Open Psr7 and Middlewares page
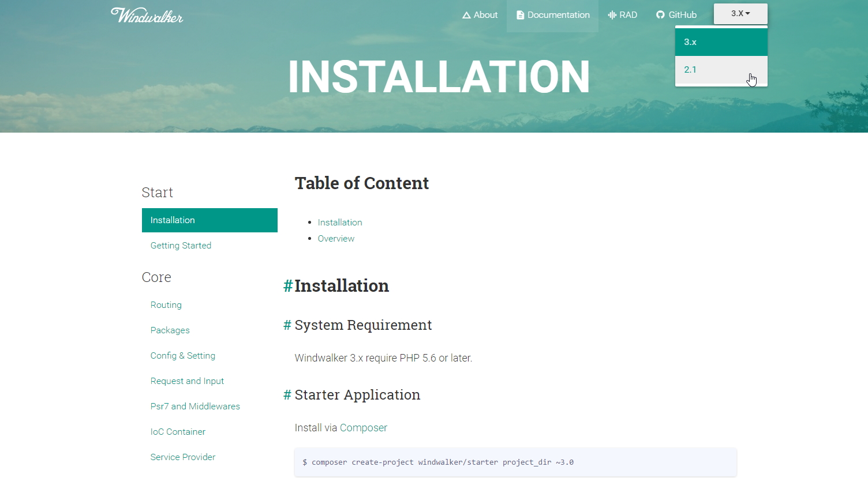The height and width of the screenshot is (478, 868). (x=195, y=407)
